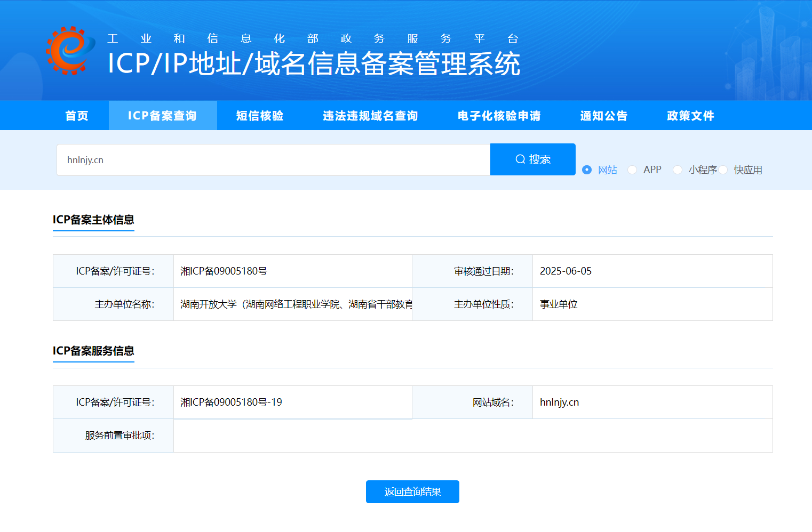The width and height of the screenshot is (812, 532).
Task: Click the 服务前置审批项 label
Action: tap(120, 436)
